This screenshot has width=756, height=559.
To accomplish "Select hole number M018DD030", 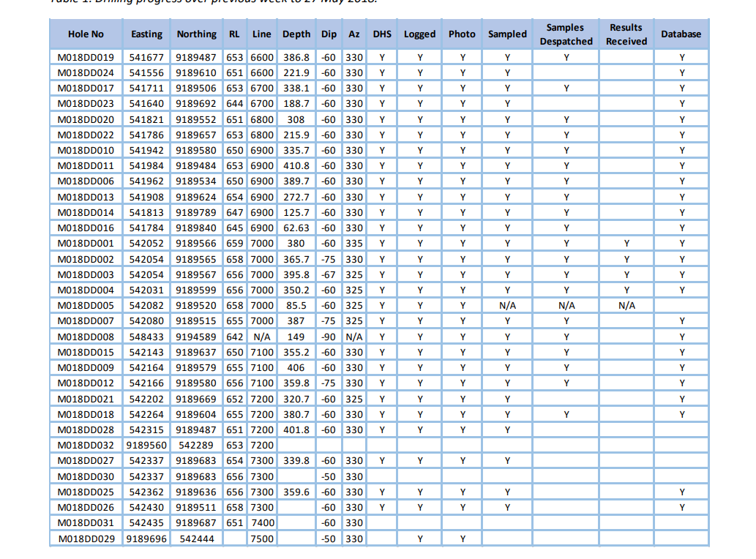I will [x=86, y=476].
